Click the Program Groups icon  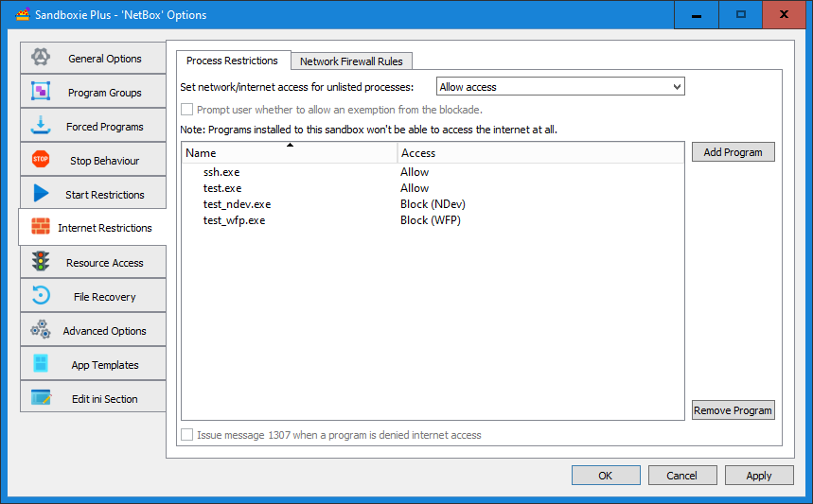click(41, 92)
